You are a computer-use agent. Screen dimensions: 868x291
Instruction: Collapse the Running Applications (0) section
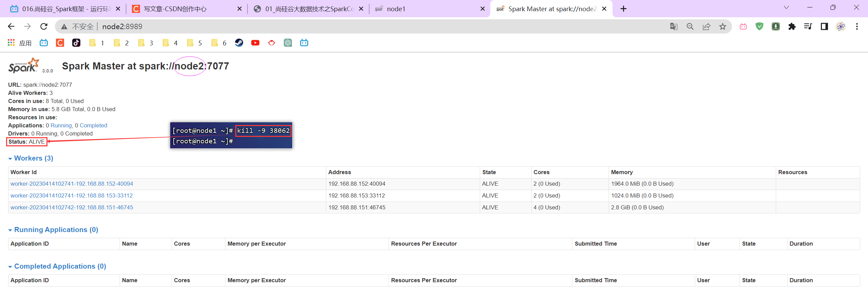click(53, 230)
